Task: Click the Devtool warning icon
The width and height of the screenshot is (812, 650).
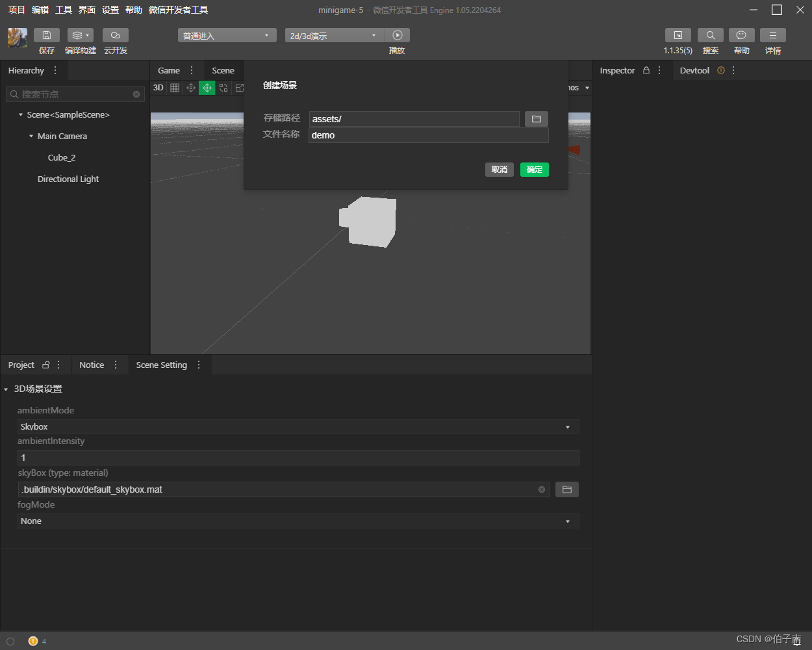Action: click(x=721, y=70)
